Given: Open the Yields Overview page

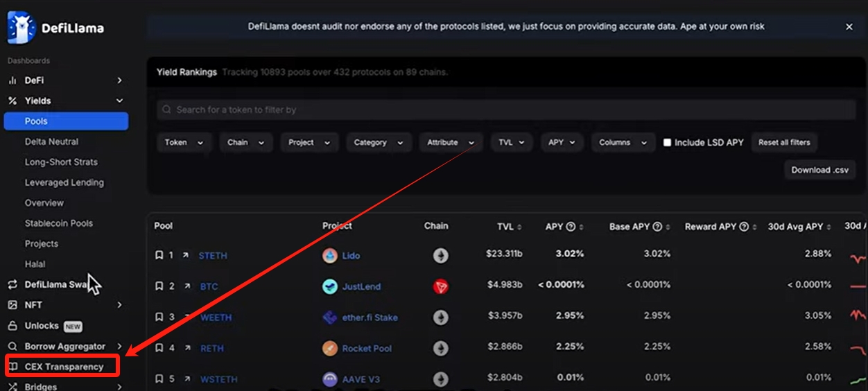Looking at the screenshot, I should pos(44,202).
